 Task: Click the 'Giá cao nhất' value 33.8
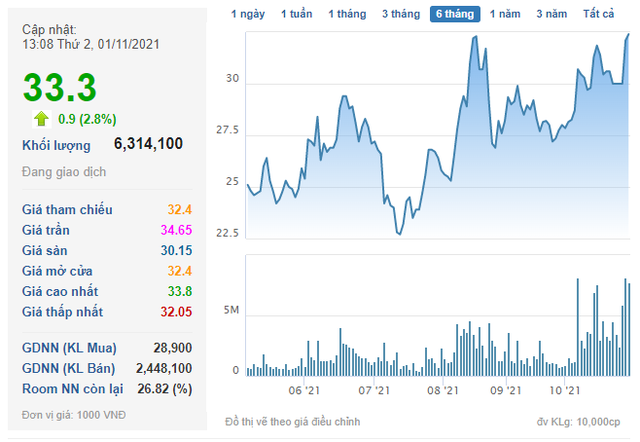(x=178, y=292)
